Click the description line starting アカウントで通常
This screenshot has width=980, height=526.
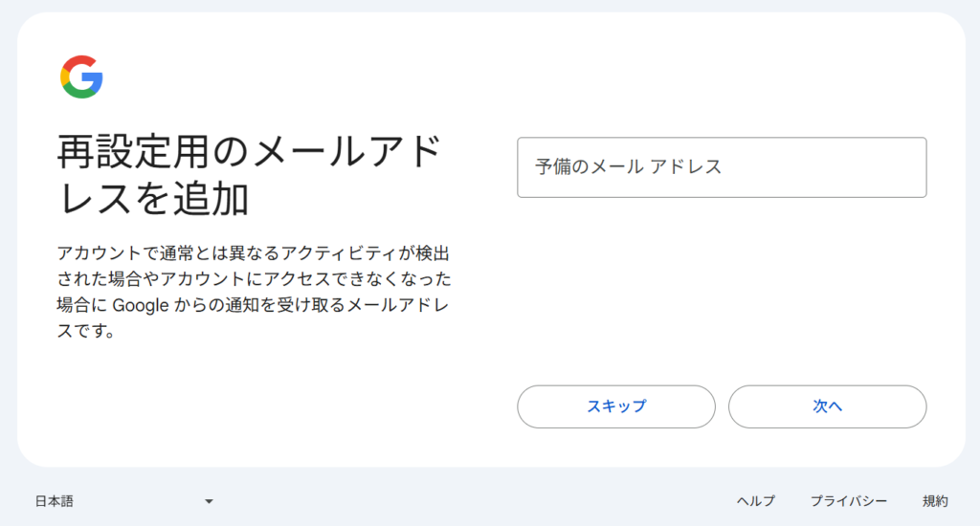click(253, 253)
